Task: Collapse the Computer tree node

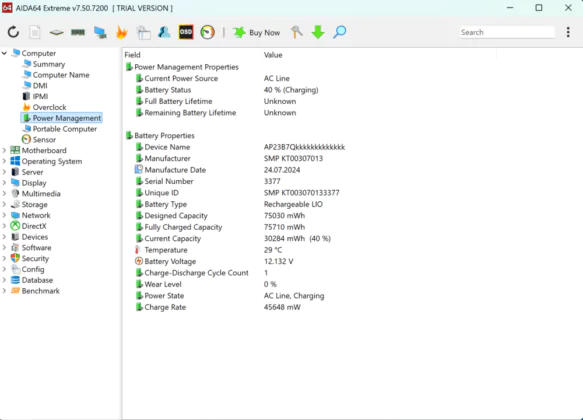Action: tap(4, 53)
